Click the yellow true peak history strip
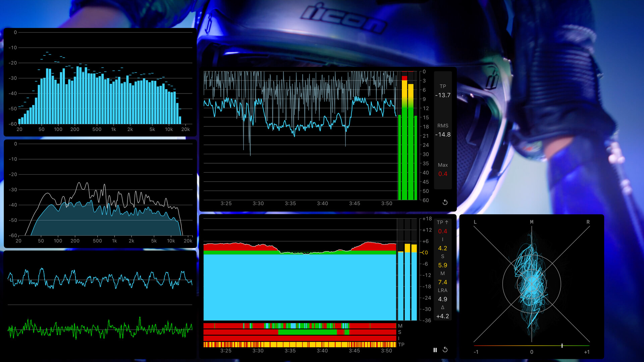 click(300, 345)
